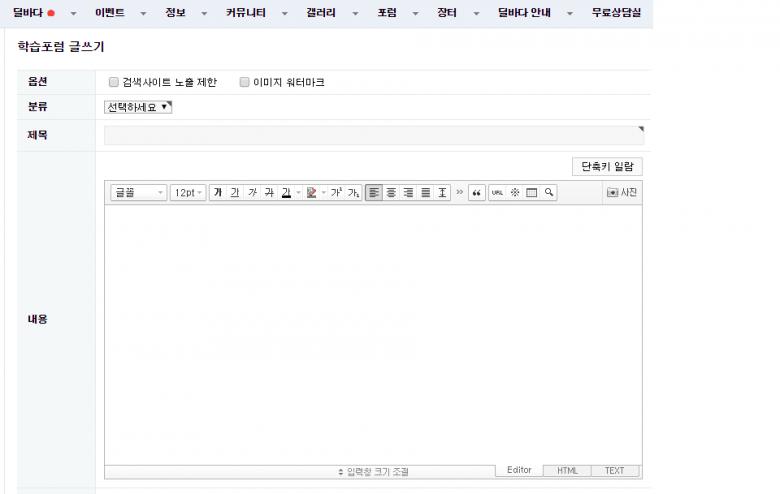The width and height of the screenshot is (780, 494).
Task: Open the 분류 선택하세요 dropdown
Action: (138, 107)
